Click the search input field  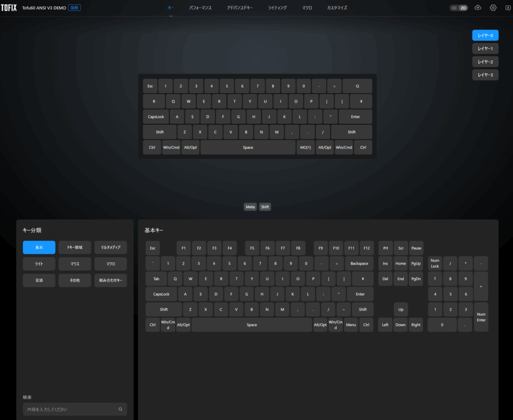(x=70, y=409)
